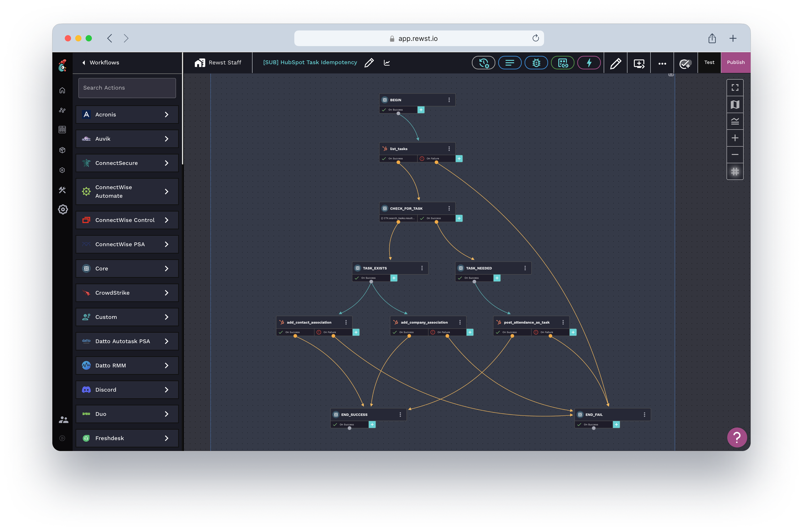Click the Search Actions input field
The image size is (803, 532).
127,88
